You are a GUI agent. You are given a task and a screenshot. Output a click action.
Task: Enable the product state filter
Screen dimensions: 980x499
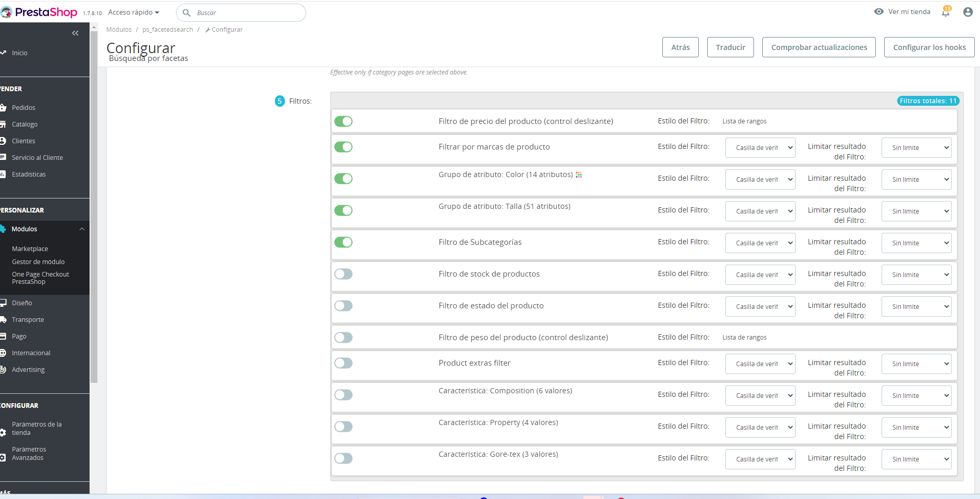343,306
